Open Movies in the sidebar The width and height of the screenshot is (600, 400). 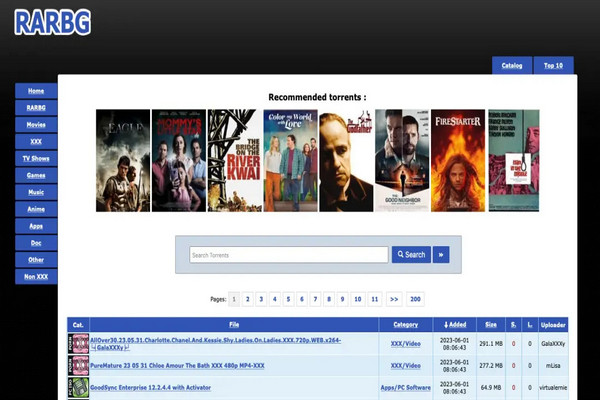[x=36, y=124]
